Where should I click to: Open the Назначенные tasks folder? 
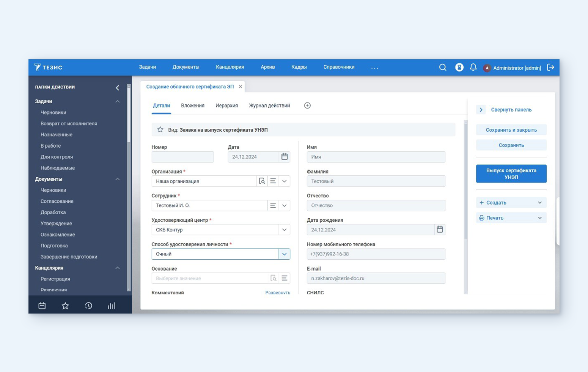click(56, 134)
